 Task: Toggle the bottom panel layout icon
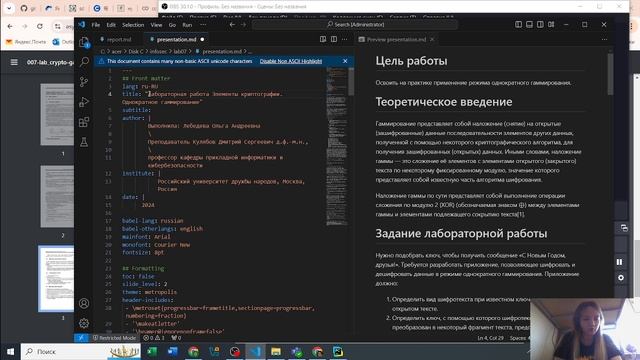529,24
